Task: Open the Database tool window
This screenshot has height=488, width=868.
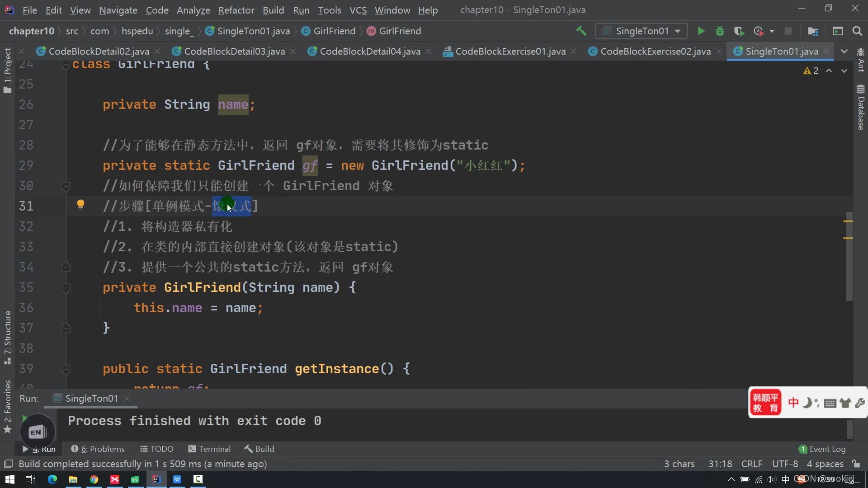Action: tap(860, 108)
